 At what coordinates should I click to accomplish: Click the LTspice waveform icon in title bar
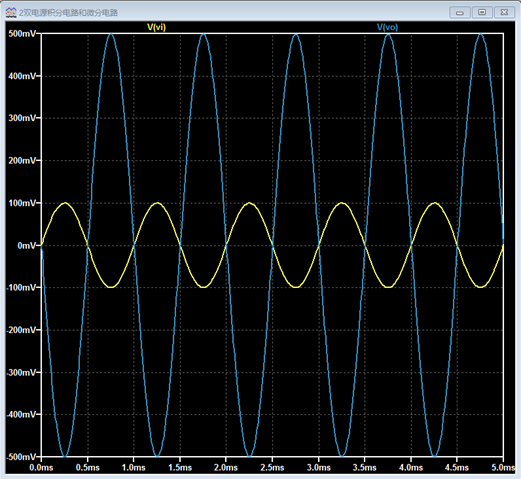pyautogui.click(x=11, y=13)
